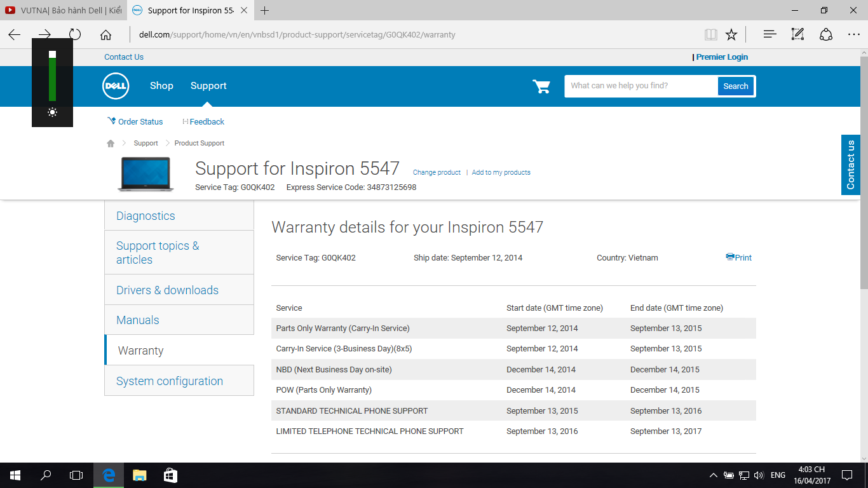Open the Shop menu
868x488 pixels.
(161, 86)
